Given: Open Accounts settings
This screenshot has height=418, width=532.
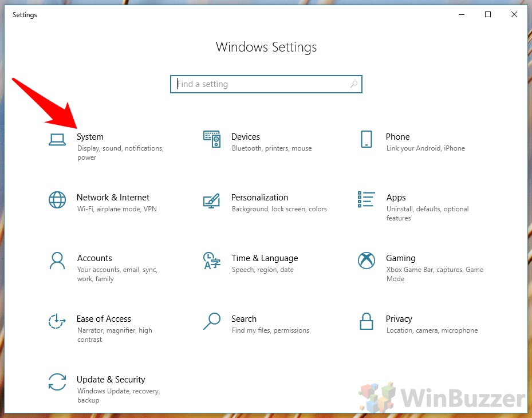Looking at the screenshot, I should point(94,258).
